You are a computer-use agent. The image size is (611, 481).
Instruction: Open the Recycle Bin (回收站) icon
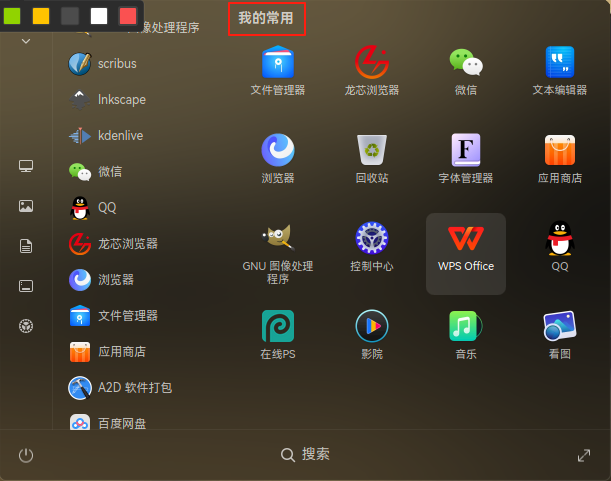click(x=372, y=158)
